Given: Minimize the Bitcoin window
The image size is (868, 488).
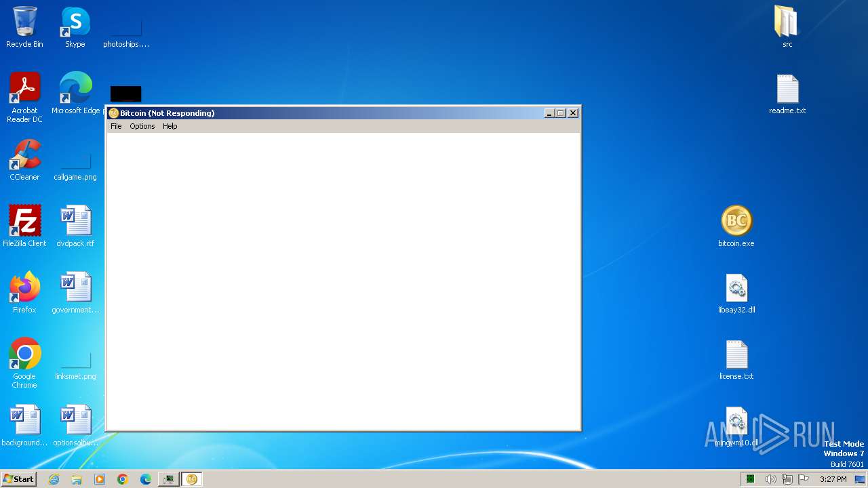Looking at the screenshot, I should 550,113.
